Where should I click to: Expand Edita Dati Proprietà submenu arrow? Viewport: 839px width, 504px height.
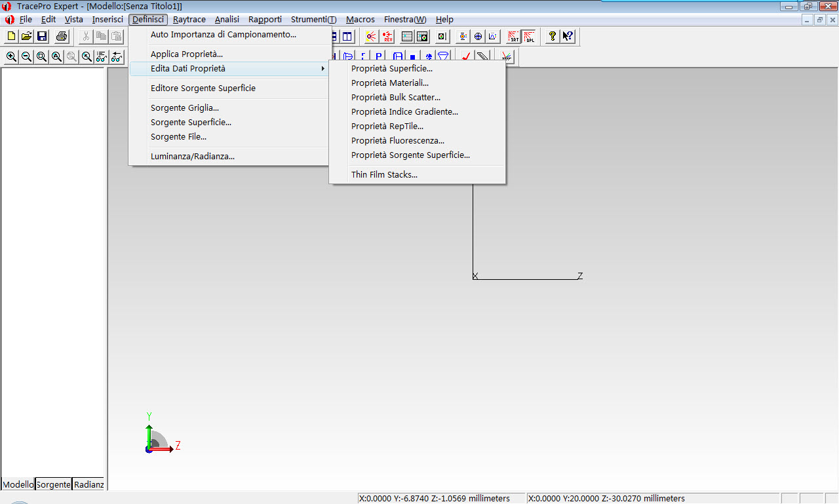tap(322, 69)
